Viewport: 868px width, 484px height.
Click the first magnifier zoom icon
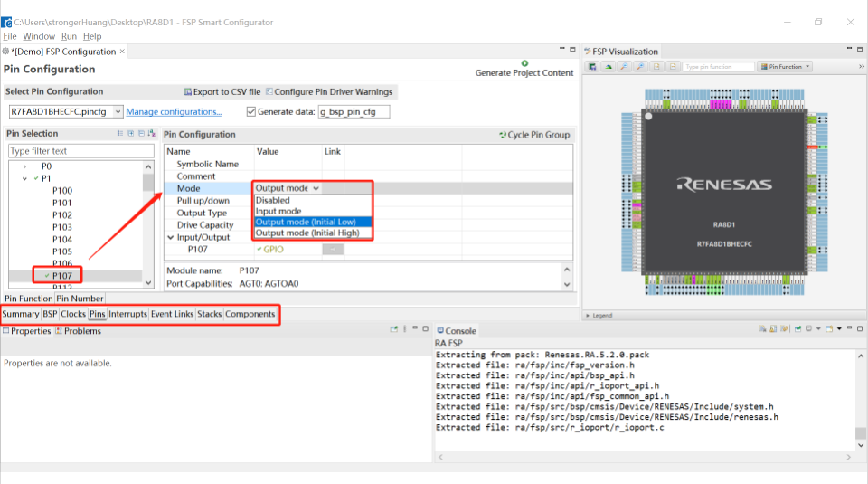coord(625,66)
